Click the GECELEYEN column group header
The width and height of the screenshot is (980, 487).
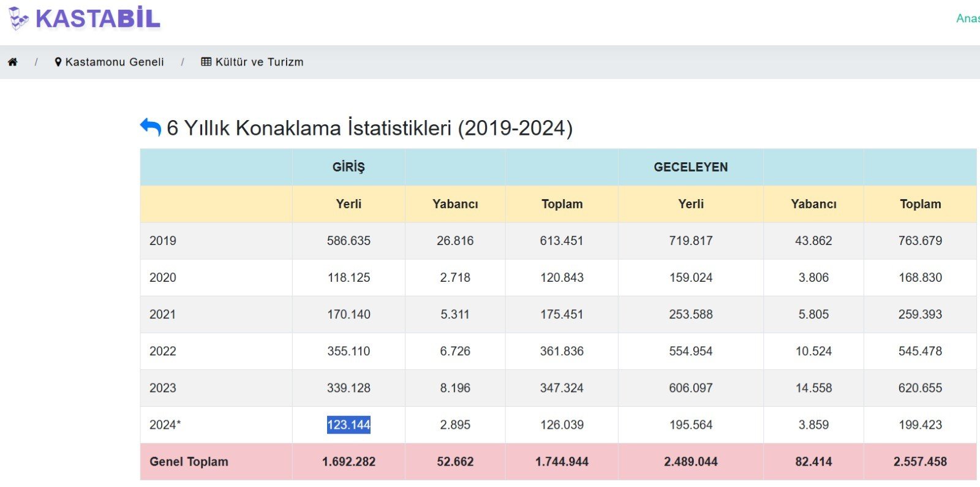tap(690, 167)
